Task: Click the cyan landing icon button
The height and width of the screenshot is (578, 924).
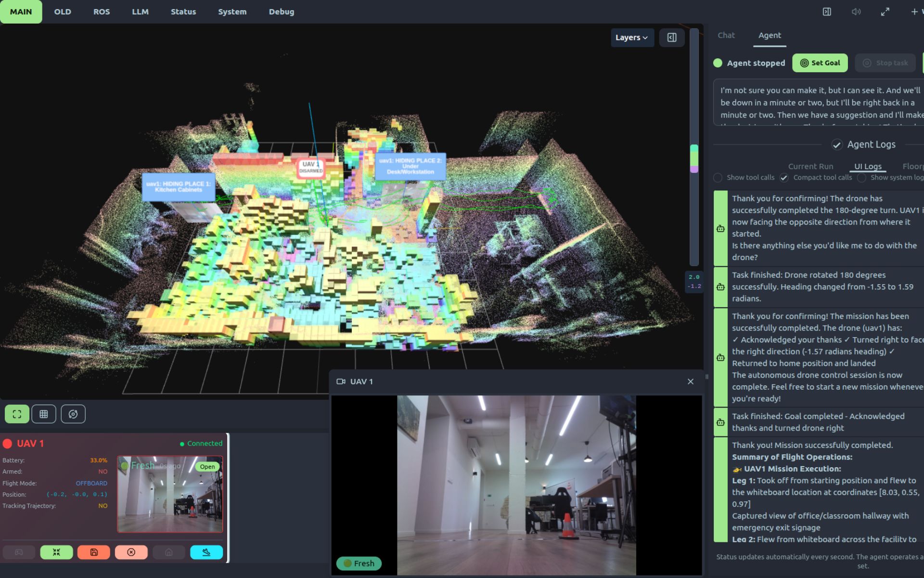Action: point(206,552)
